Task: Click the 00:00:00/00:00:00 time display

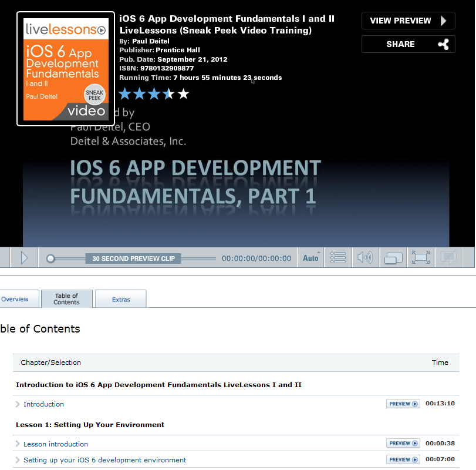Action: tap(256, 258)
